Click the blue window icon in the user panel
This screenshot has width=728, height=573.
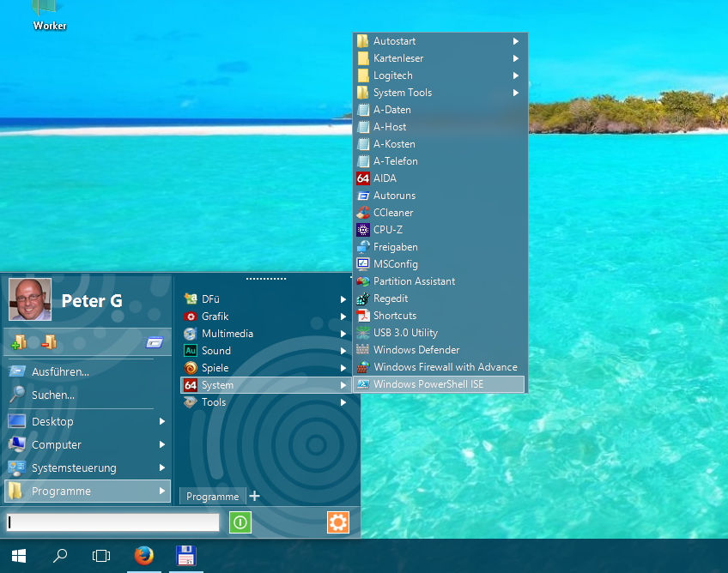point(155,342)
